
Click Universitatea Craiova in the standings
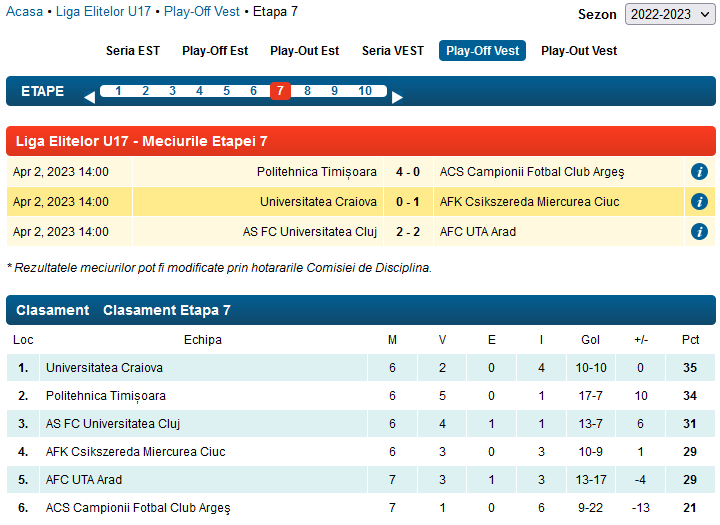[x=104, y=368]
